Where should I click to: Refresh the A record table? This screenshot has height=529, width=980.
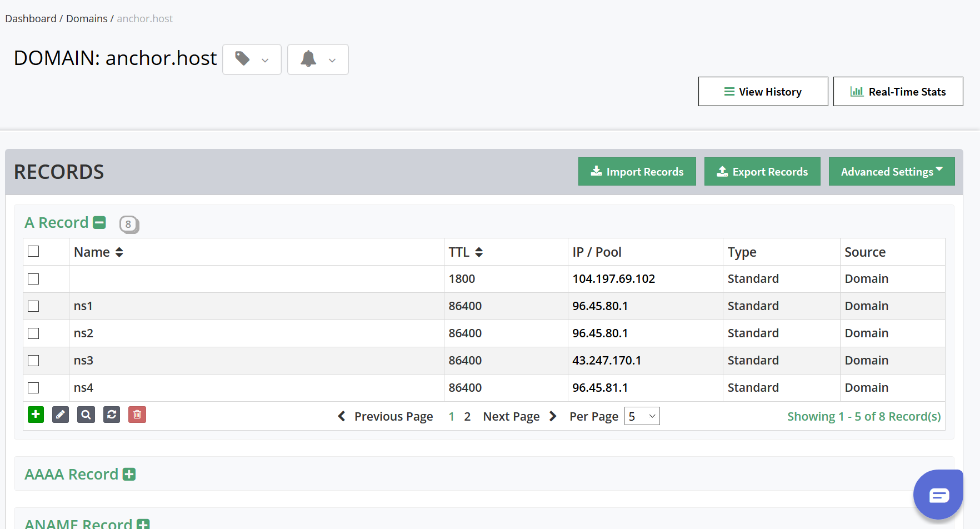112,415
